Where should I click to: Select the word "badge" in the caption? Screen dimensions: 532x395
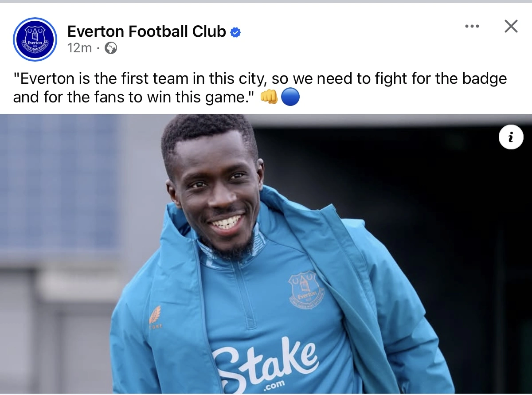pyautogui.click(x=483, y=78)
